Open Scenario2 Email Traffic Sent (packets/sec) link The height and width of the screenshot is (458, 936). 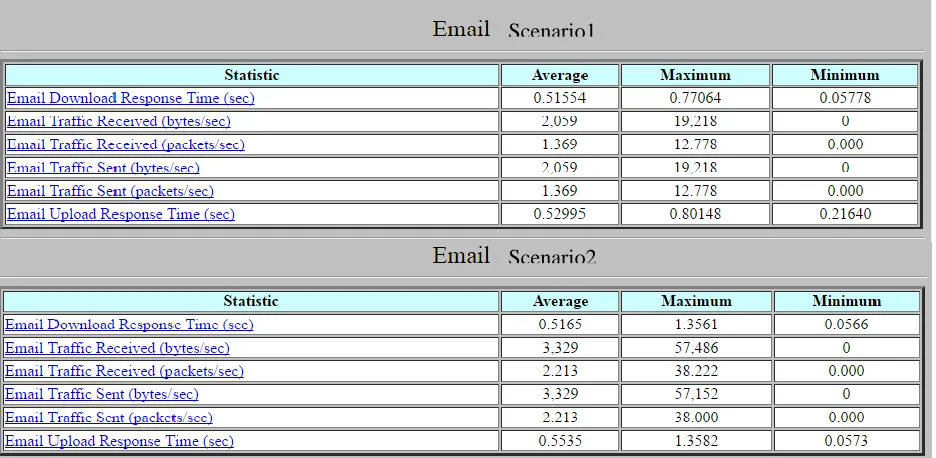coord(109,417)
